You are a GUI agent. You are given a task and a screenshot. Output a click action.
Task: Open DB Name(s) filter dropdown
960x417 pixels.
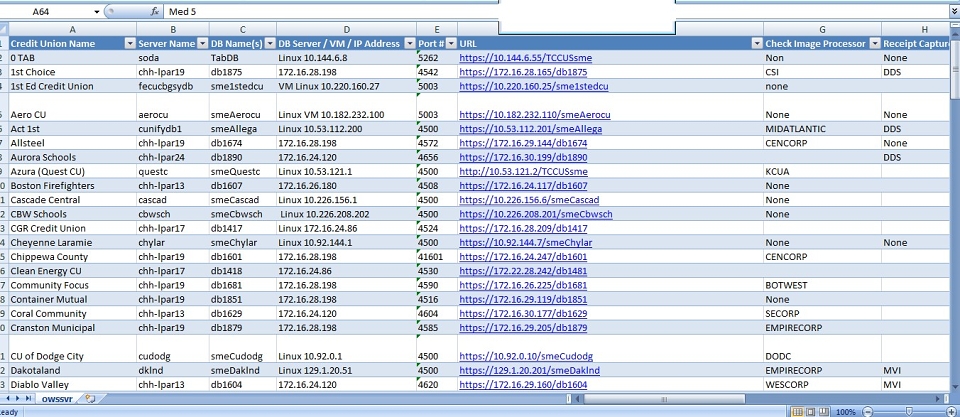pyautogui.click(x=269, y=43)
